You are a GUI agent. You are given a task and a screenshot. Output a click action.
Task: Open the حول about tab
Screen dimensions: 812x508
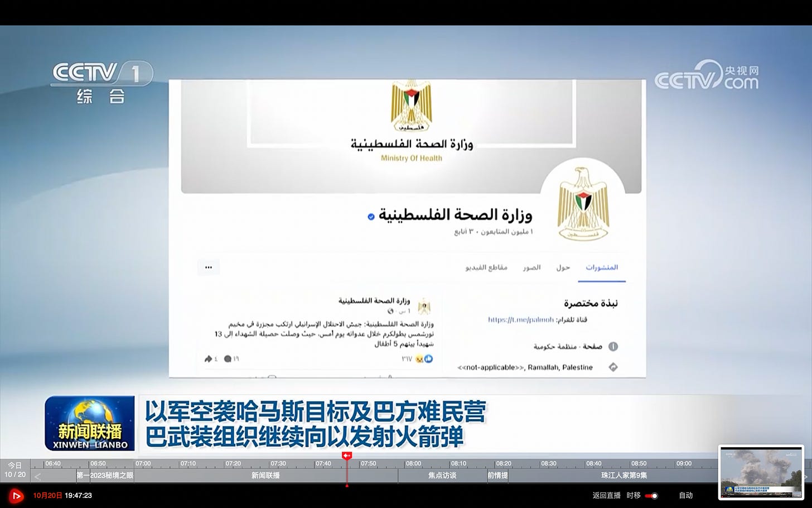563,267
